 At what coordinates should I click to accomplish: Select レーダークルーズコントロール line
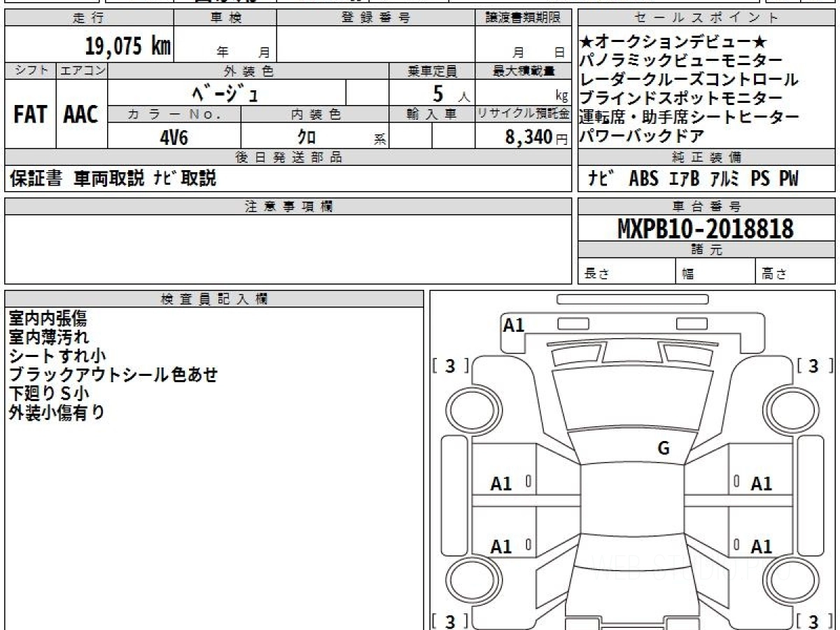[689, 79]
